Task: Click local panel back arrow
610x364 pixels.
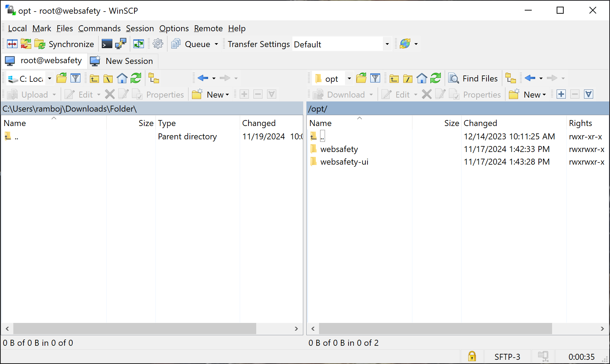Action: [x=203, y=78]
